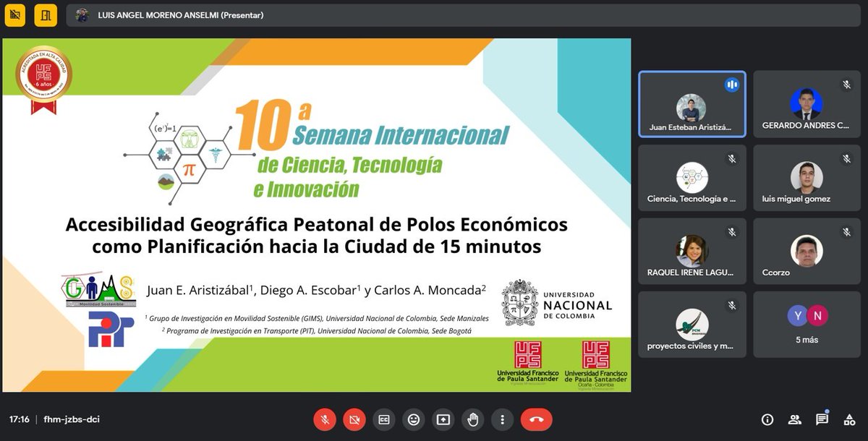Viewport: 868px width, 441px height.
Task: Click muted mic icon on Ciencia, Tecnología tile
Action: 732,158
